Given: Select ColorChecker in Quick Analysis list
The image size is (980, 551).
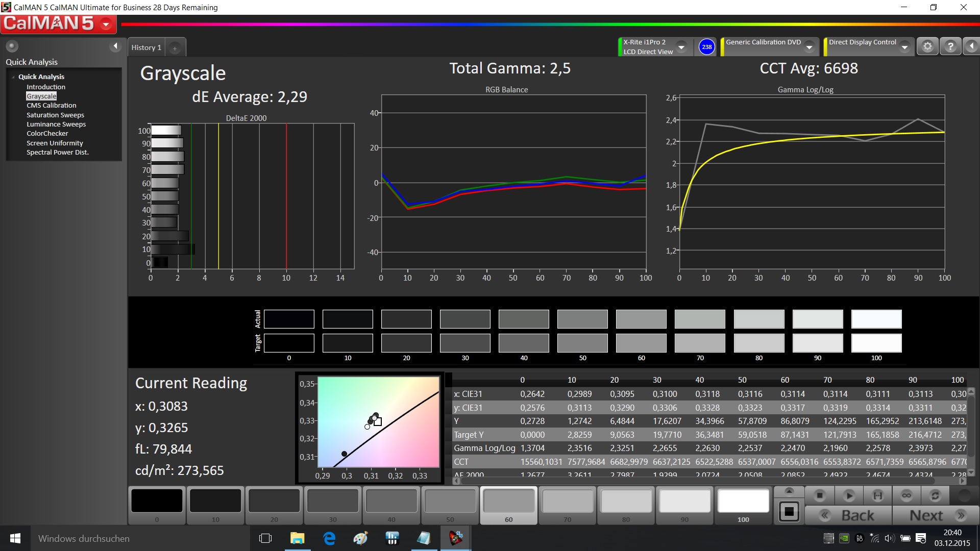Looking at the screenshot, I should 47,134.
